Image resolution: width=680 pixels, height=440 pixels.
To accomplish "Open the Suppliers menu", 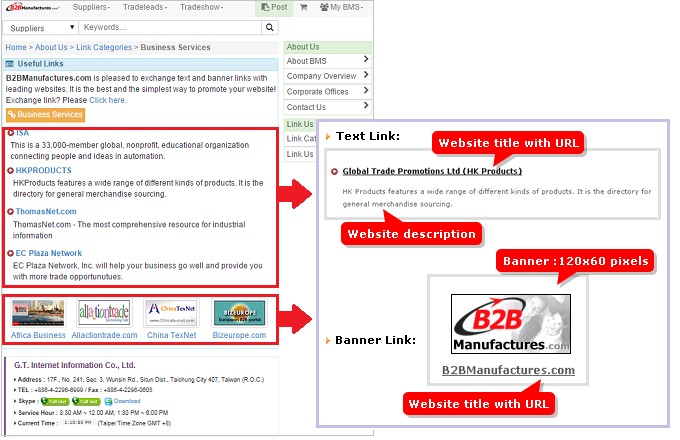I will [x=91, y=7].
